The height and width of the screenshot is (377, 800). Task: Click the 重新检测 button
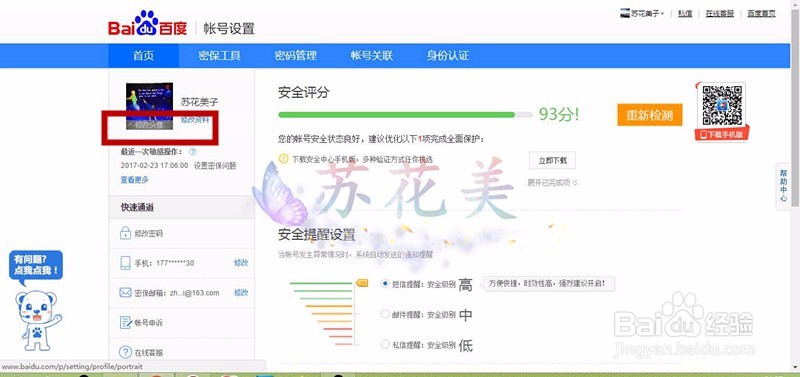(649, 115)
